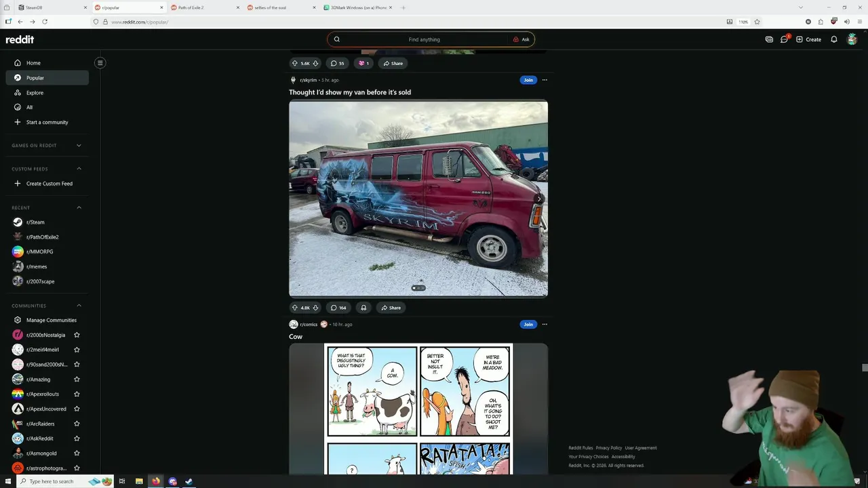Screen dimensions: 868x488
Task: Click Create post button
Action: [x=808, y=39]
